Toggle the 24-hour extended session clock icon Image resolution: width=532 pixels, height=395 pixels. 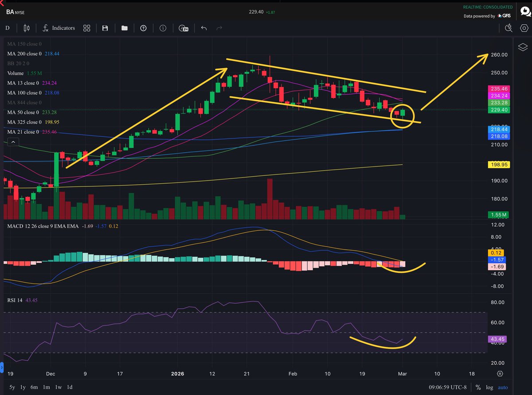(183, 28)
